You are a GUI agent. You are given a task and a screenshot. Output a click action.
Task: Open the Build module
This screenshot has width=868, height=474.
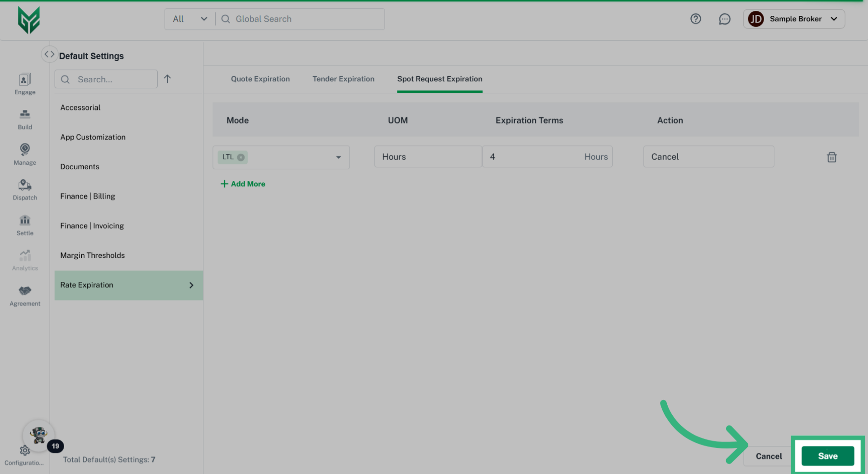pyautogui.click(x=25, y=119)
